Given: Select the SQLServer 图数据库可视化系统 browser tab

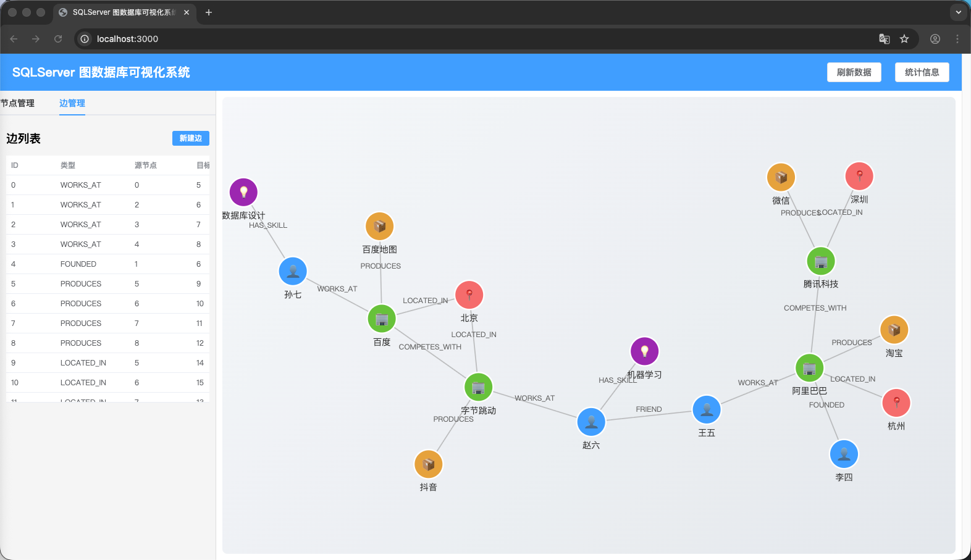Looking at the screenshot, I should pos(124,12).
